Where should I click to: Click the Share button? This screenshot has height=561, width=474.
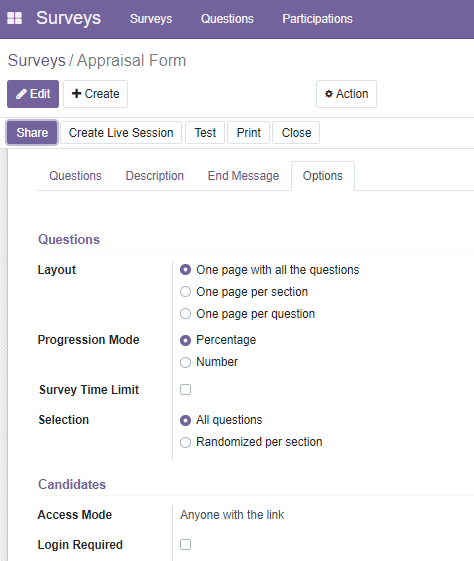click(x=32, y=133)
